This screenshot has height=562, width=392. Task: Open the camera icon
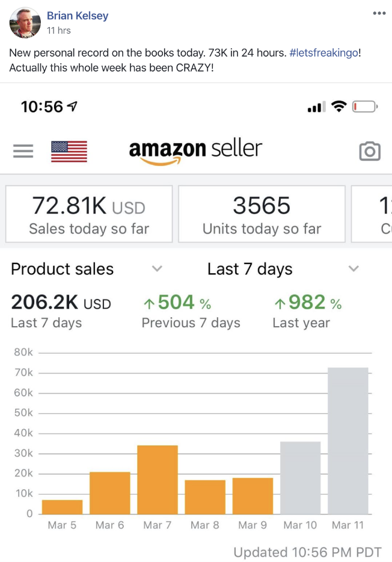pyautogui.click(x=370, y=151)
